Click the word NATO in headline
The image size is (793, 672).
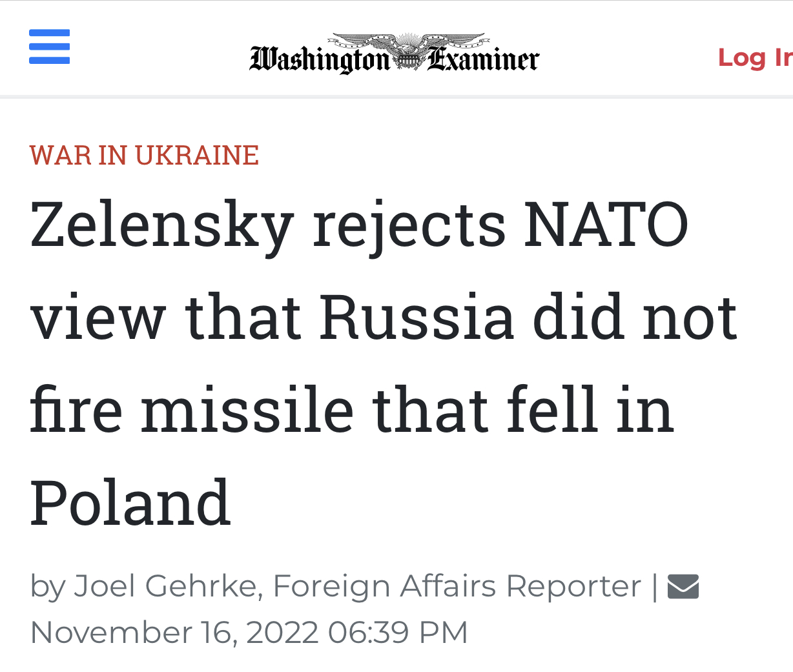click(x=606, y=225)
